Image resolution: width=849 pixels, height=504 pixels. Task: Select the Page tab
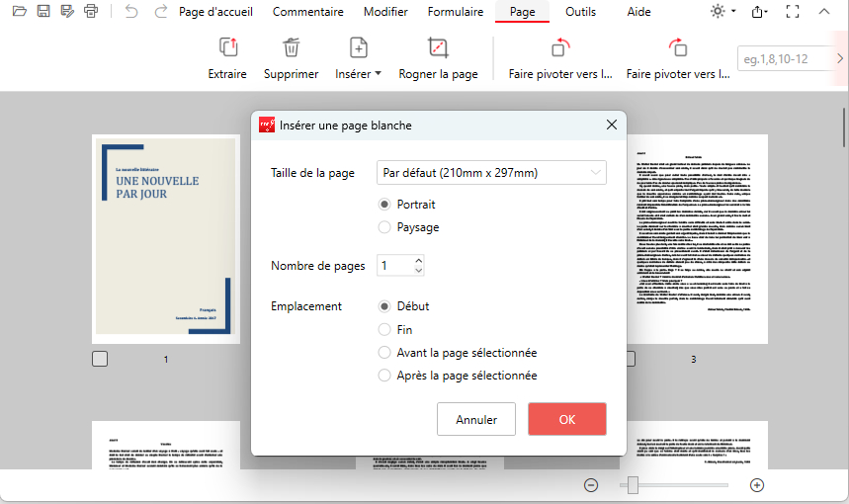click(523, 12)
